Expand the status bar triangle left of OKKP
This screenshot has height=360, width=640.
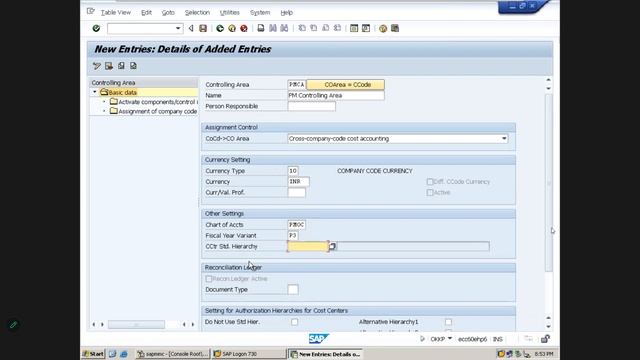422,339
